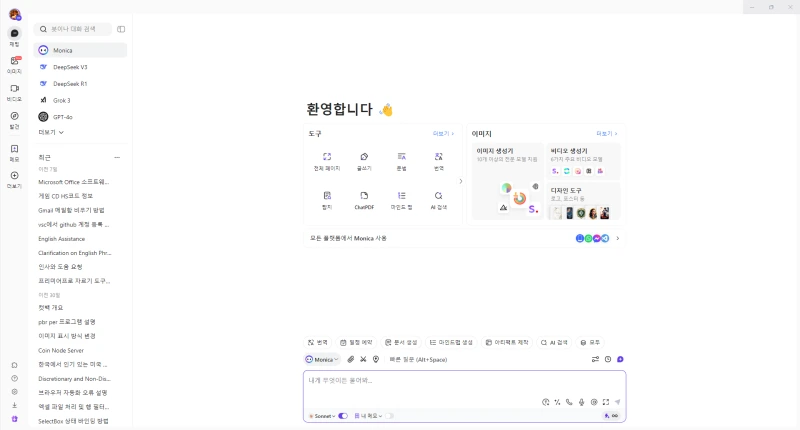Select Grok 3 in the bot list
Screen dimensions: 800x430
point(81,100)
